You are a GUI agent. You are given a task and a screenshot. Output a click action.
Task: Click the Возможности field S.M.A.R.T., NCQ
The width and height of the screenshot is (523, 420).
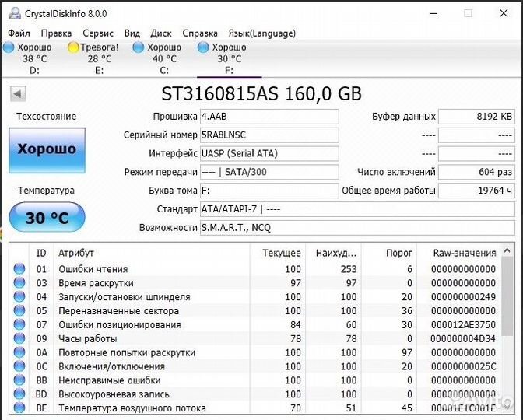357,228
